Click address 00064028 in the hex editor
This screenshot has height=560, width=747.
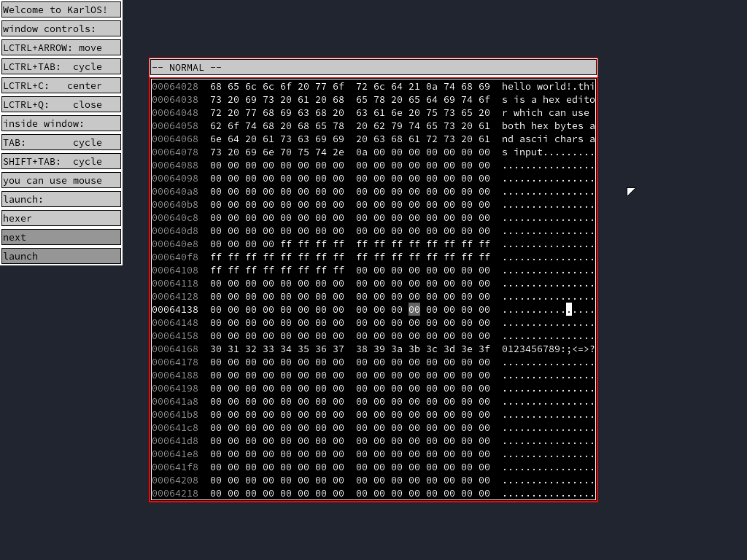pos(175,86)
